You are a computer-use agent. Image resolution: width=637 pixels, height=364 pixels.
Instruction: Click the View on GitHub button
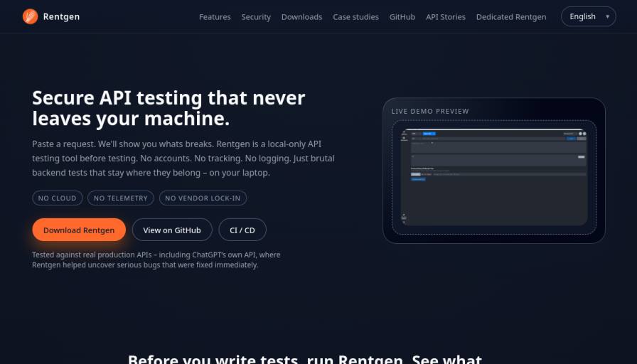(172, 230)
